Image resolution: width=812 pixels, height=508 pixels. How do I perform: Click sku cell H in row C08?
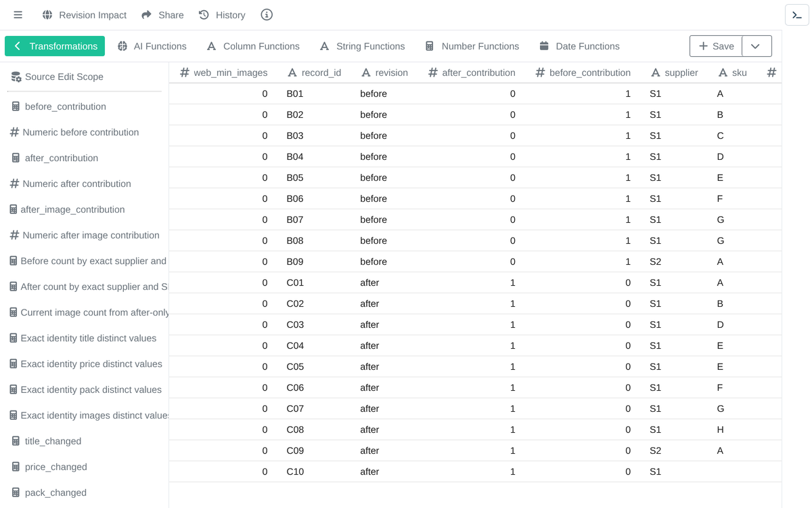click(721, 429)
